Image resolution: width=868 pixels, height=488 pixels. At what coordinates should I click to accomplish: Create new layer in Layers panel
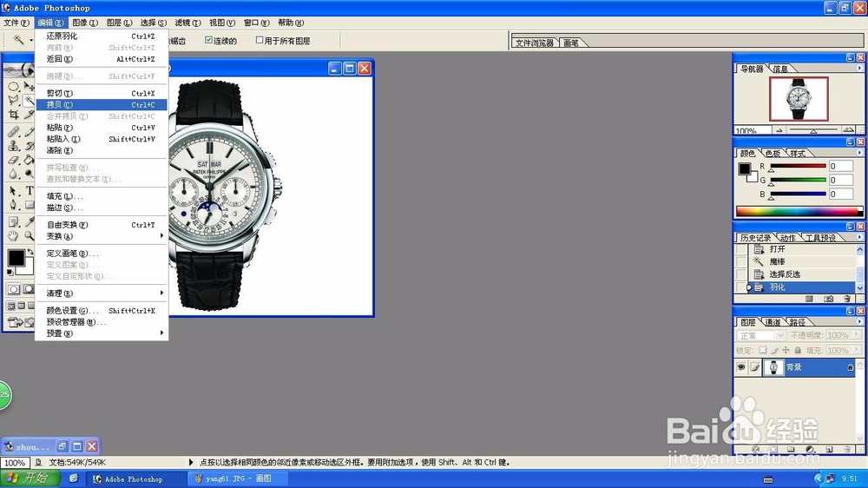[829, 449]
